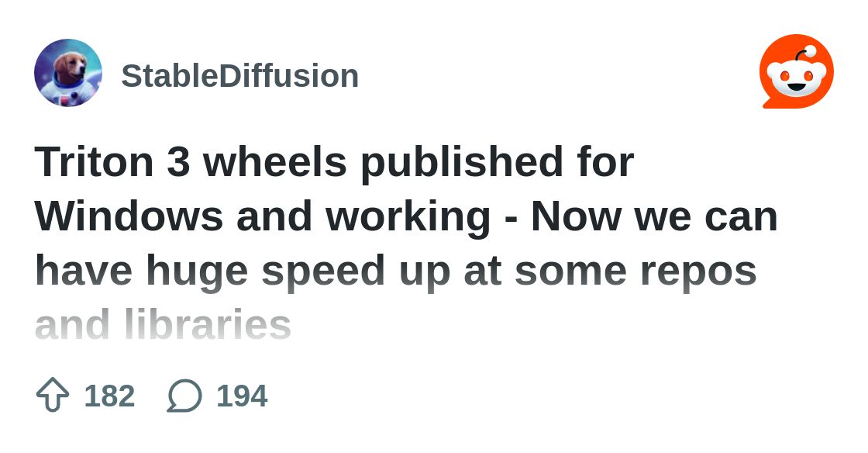Viewport: 868px width, 453px height.
Task: Click the upvote arrow icon
Action: [53, 396]
